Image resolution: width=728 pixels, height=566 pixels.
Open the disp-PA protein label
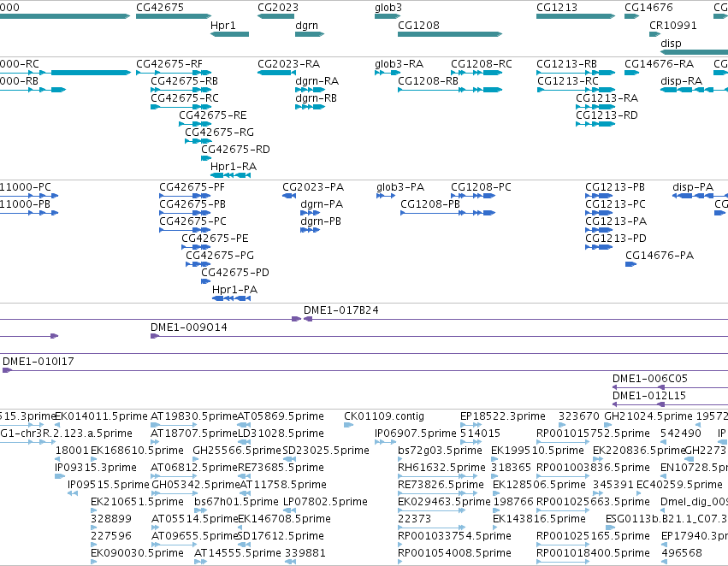pos(693,187)
